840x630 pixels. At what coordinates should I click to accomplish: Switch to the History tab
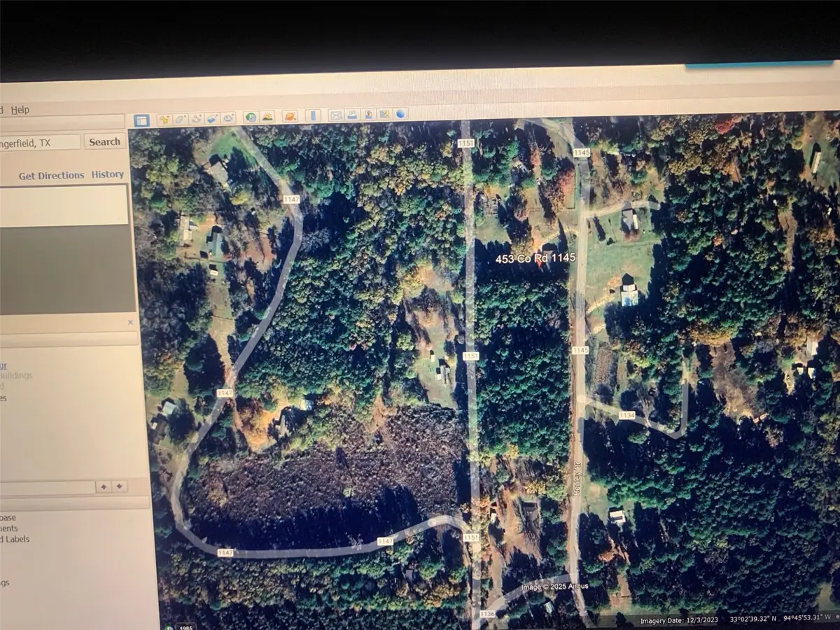107,174
